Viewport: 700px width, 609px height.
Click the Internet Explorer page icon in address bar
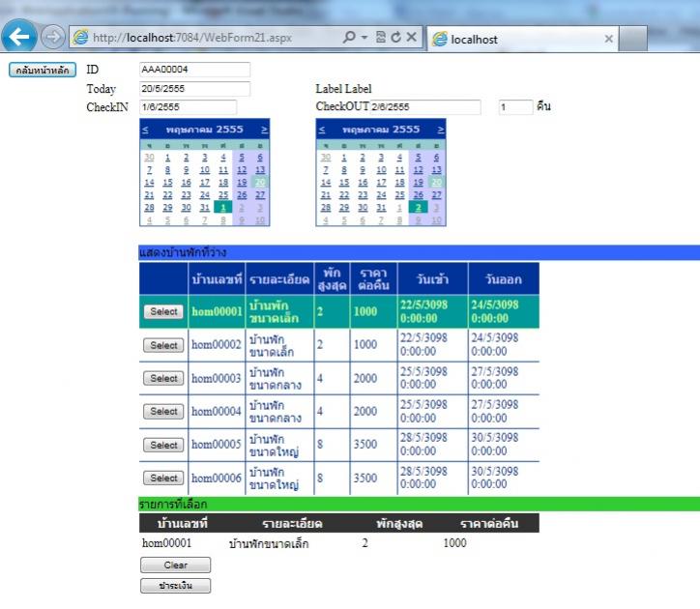coord(80,37)
